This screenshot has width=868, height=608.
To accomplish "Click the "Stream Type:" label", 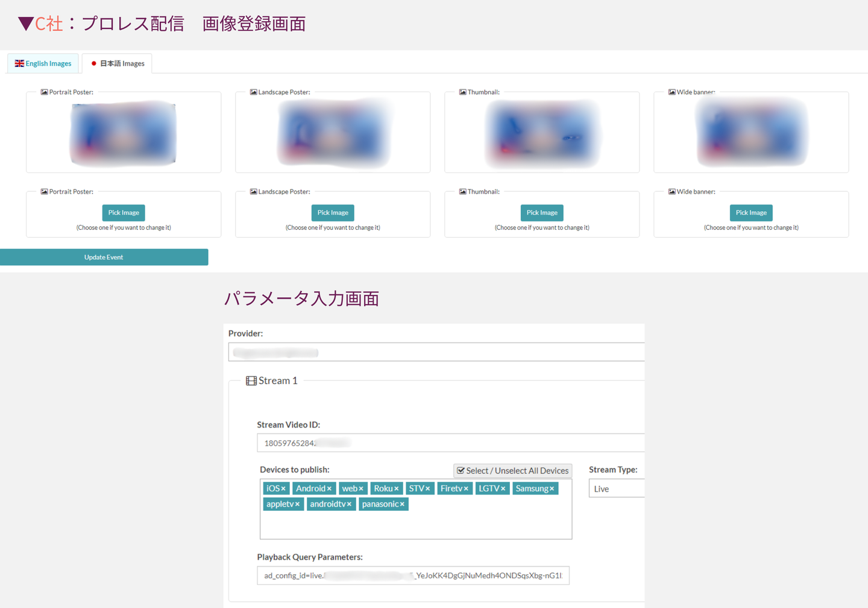I will click(x=613, y=470).
